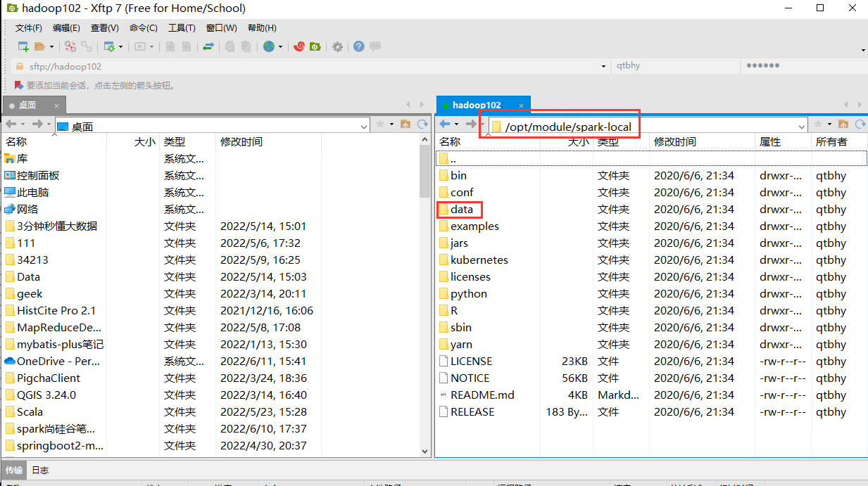Viewport: 868px width, 486px height.
Task: Open the 工具(T) menu
Action: (x=182, y=27)
